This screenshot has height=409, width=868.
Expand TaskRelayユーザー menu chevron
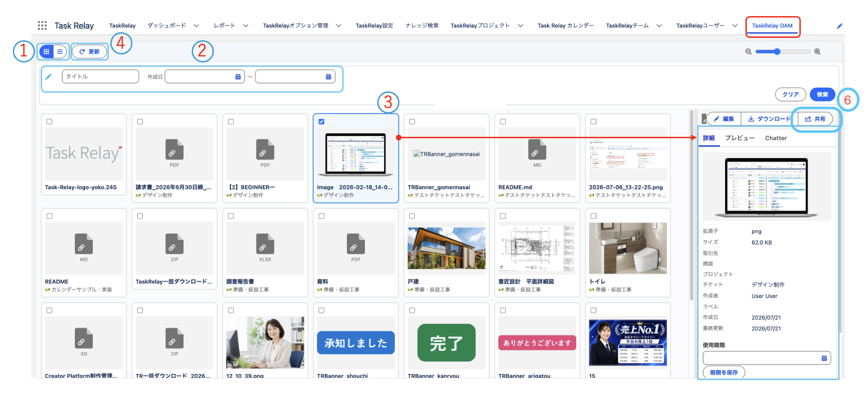735,26
